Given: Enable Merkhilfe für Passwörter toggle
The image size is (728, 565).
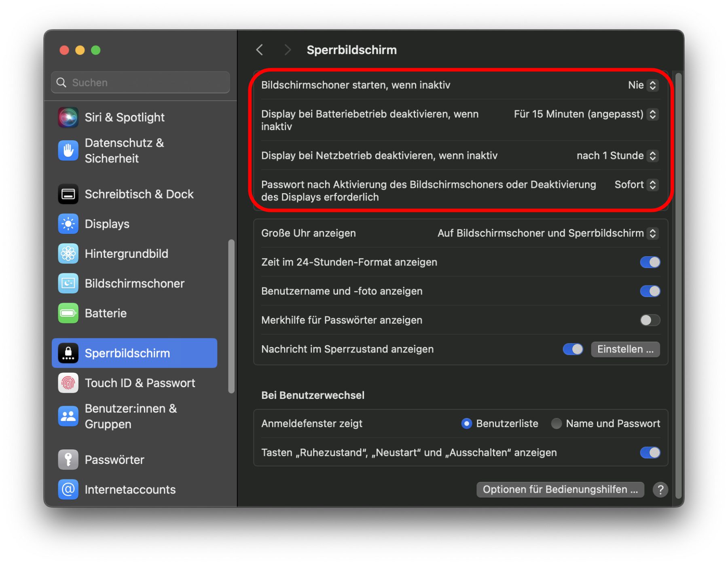Looking at the screenshot, I should (x=650, y=320).
